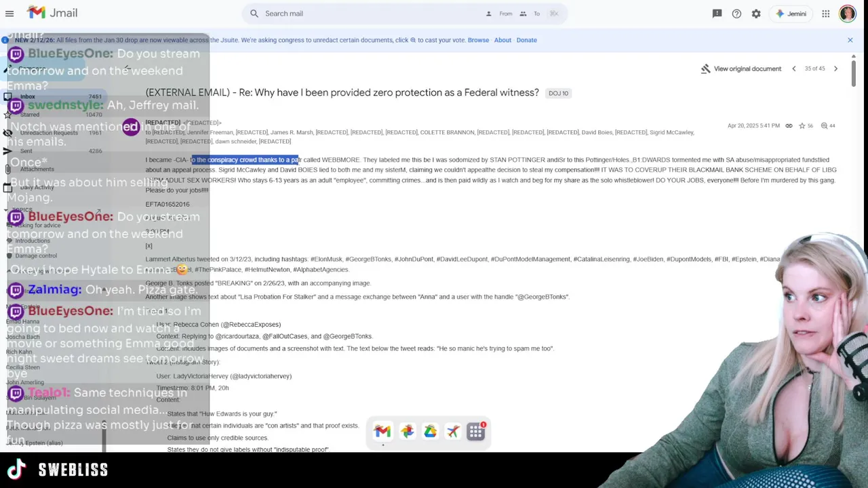
Task: Select the From search filter
Action: pyautogui.click(x=500, y=14)
